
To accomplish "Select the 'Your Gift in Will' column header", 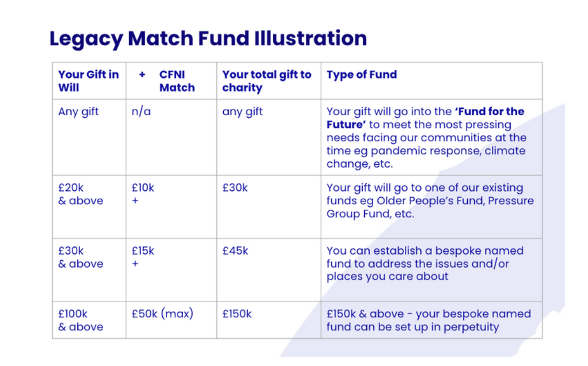I will tap(88, 81).
